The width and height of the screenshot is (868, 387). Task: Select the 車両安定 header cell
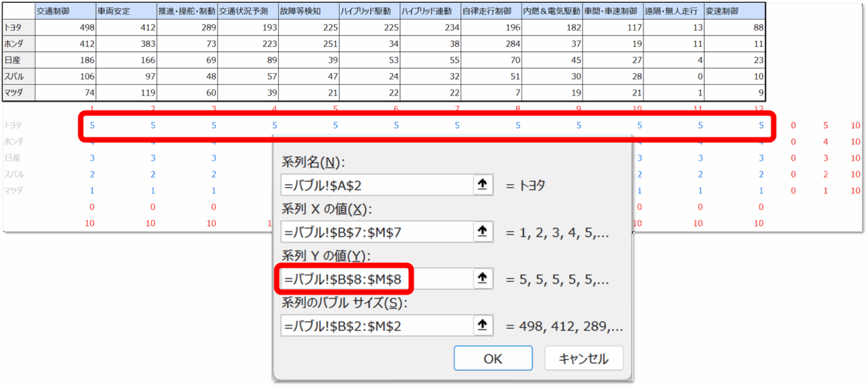[126, 11]
